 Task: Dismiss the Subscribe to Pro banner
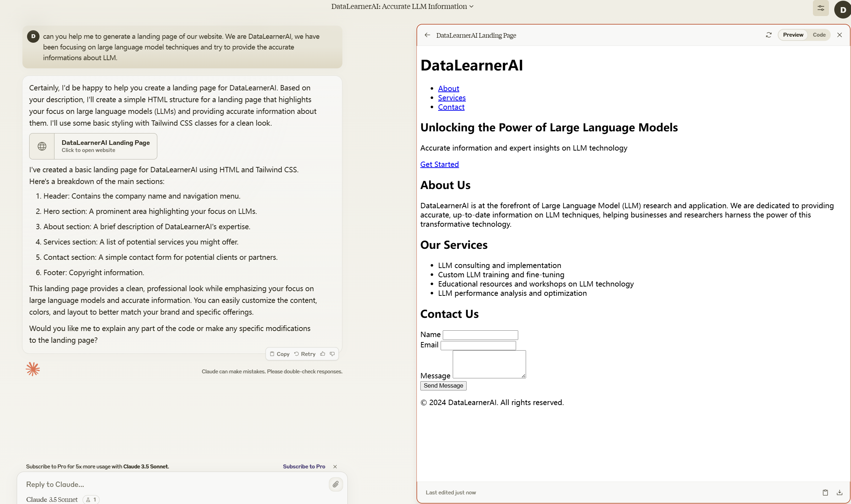tap(335, 466)
